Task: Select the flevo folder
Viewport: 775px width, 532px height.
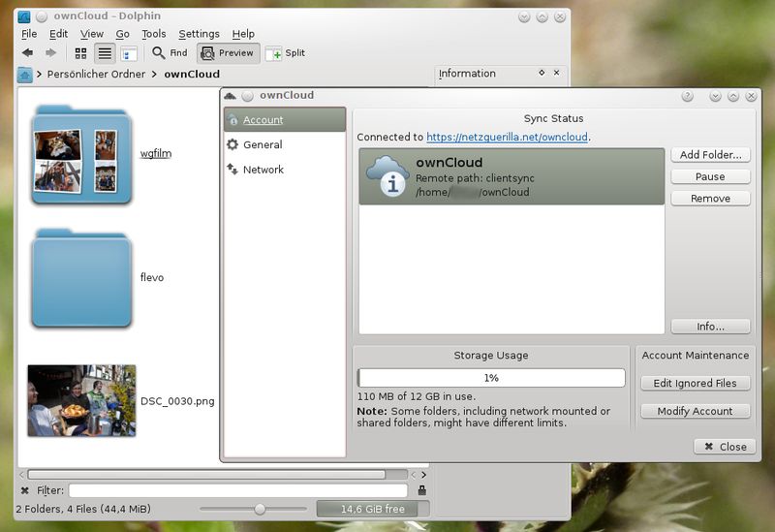Action: click(81, 278)
